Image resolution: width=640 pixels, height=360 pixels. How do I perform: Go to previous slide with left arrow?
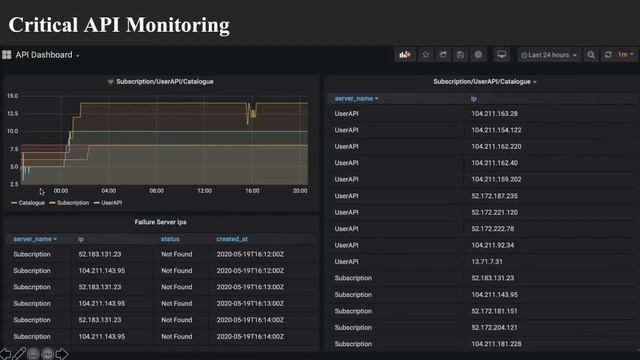[5, 353]
